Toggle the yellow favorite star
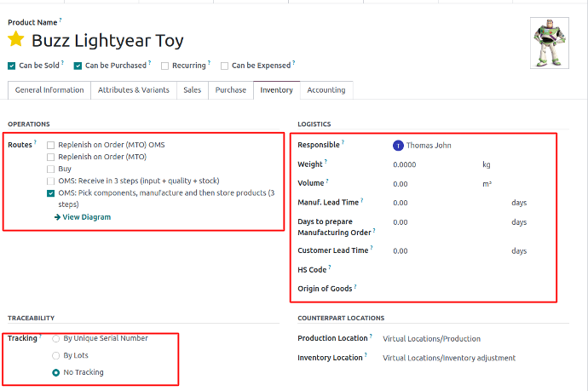 pyautogui.click(x=16, y=39)
